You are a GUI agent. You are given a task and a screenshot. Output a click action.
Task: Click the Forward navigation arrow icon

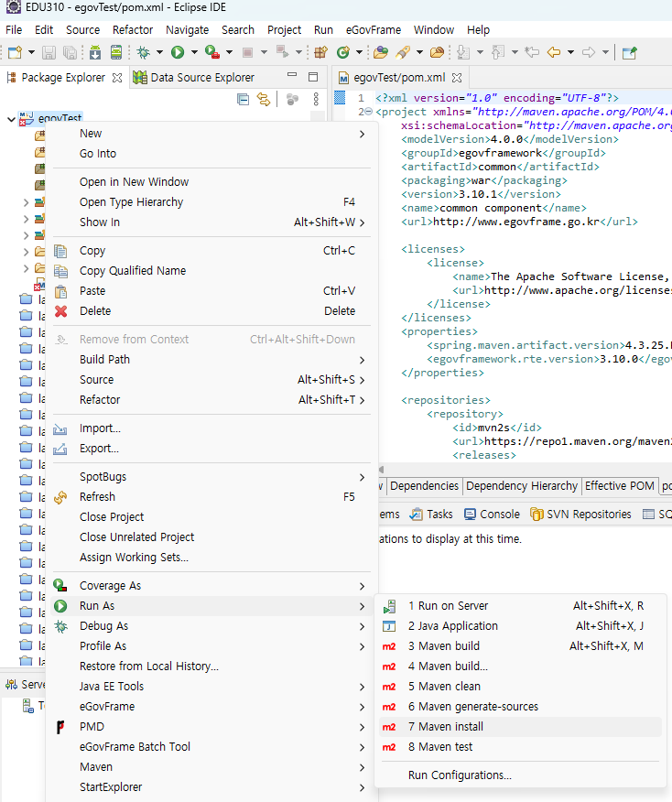(589, 52)
